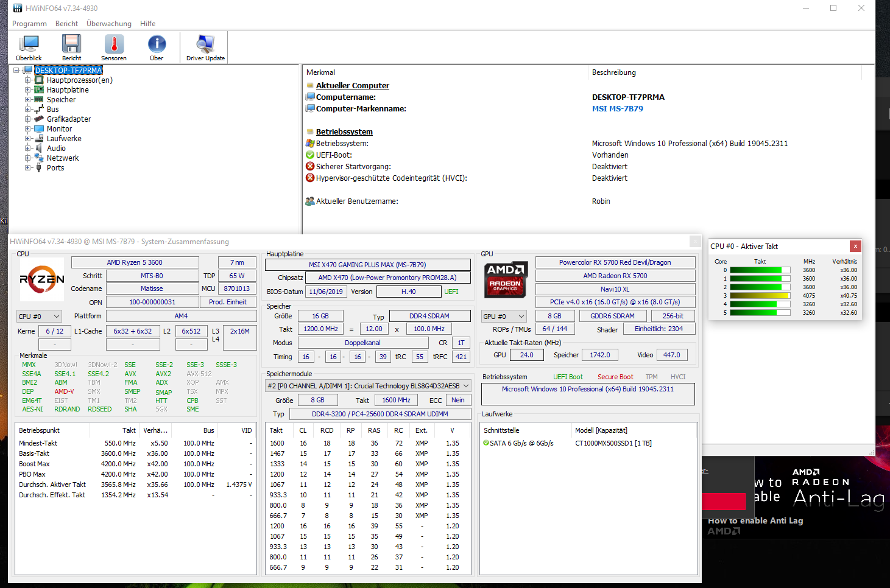This screenshot has height=588, width=890.
Task: Start the Driver Update toolbar icon
Action: pyautogui.click(x=205, y=47)
